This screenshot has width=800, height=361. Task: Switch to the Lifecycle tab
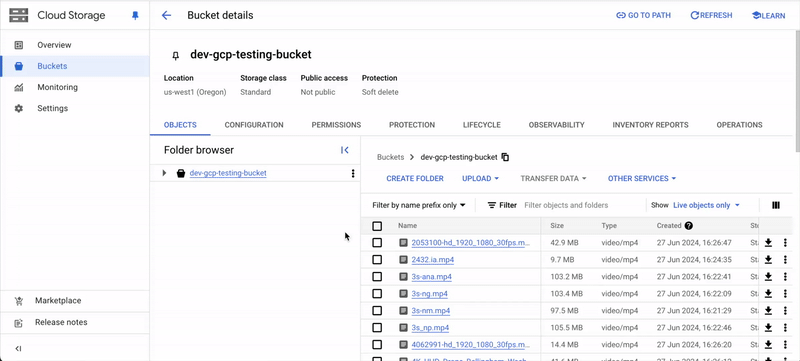click(x=482, y=125)
